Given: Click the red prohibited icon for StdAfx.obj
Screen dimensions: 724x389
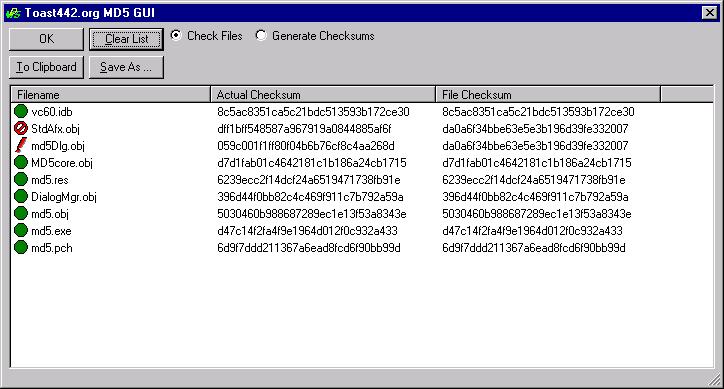Looking at the screenshot, I should pyautogui.click(x=21, y=128).
